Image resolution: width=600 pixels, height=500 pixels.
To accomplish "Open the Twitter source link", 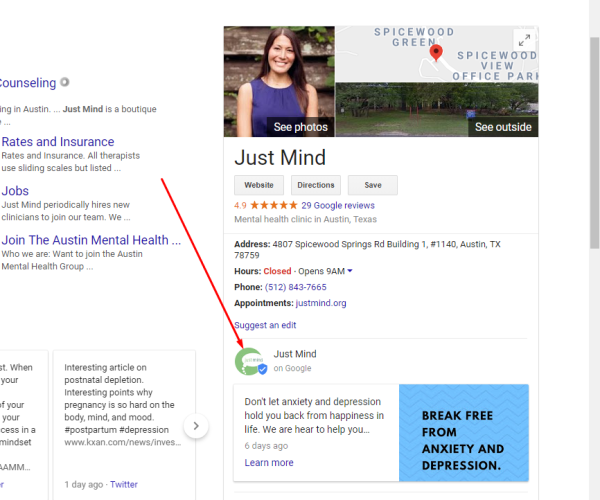I will click(124, 484).
